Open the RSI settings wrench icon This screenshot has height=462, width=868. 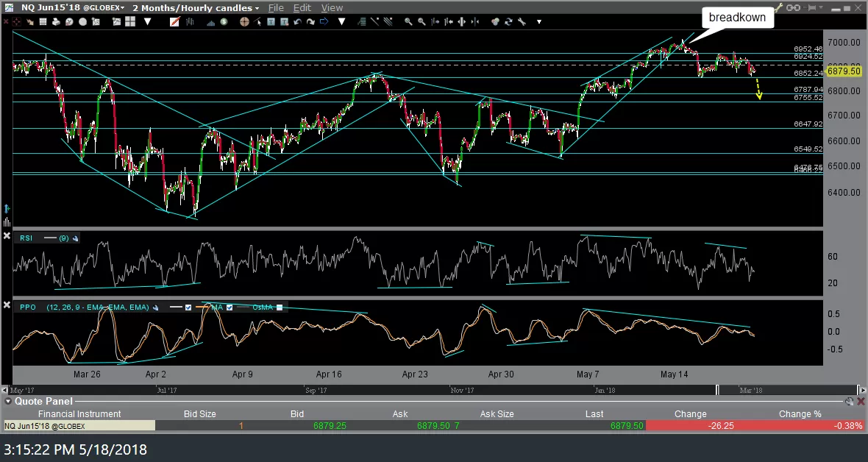[x=75, y=238]
